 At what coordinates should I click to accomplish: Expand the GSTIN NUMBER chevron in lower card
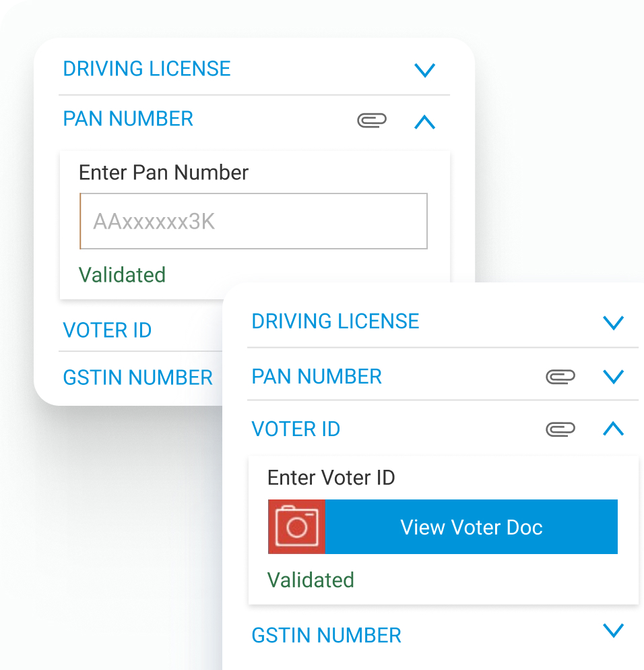coord(613,630)
